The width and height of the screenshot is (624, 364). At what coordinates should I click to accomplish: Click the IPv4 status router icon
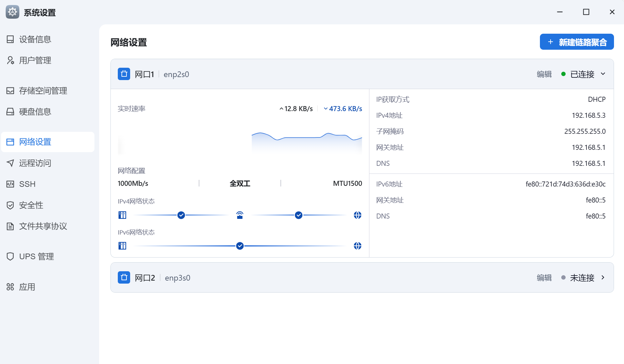pyautogui.click(x=240, y=215)
